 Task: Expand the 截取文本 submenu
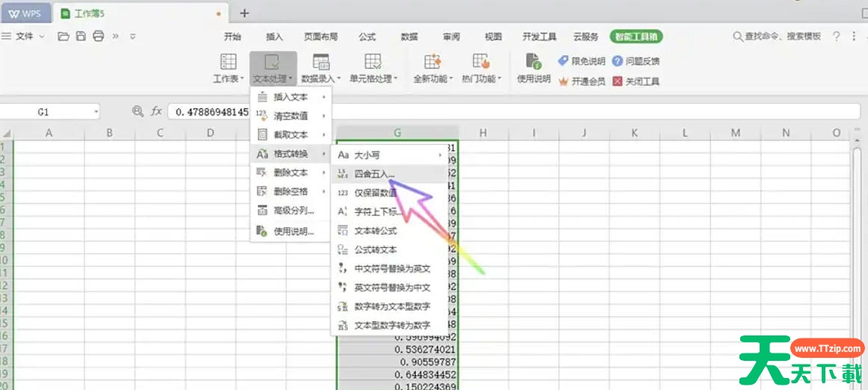tap(291, 135)
